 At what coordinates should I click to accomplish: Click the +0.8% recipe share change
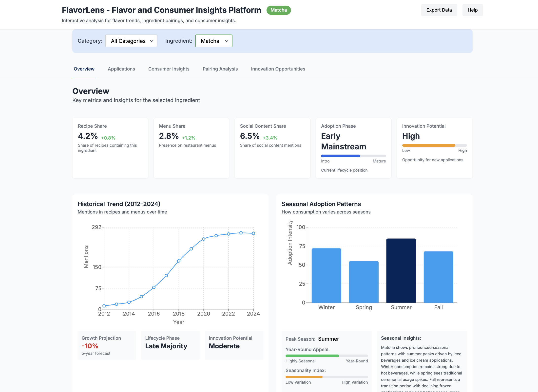(x=108, y=138)
